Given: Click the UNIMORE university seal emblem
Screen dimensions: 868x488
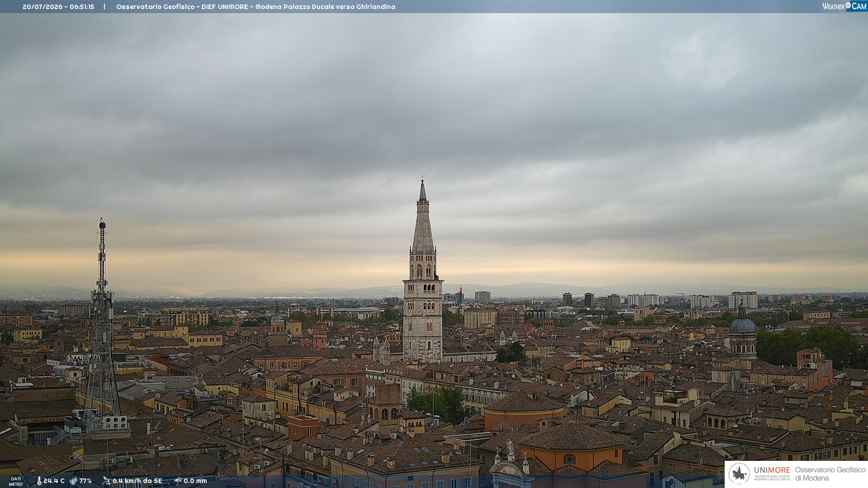Looking at the screenshot, I should pos(739,474).
